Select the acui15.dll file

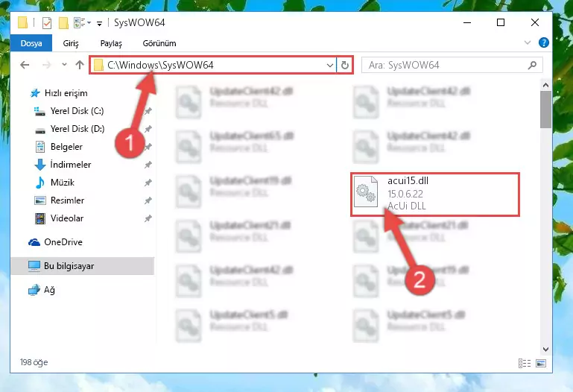coord(435,195)
